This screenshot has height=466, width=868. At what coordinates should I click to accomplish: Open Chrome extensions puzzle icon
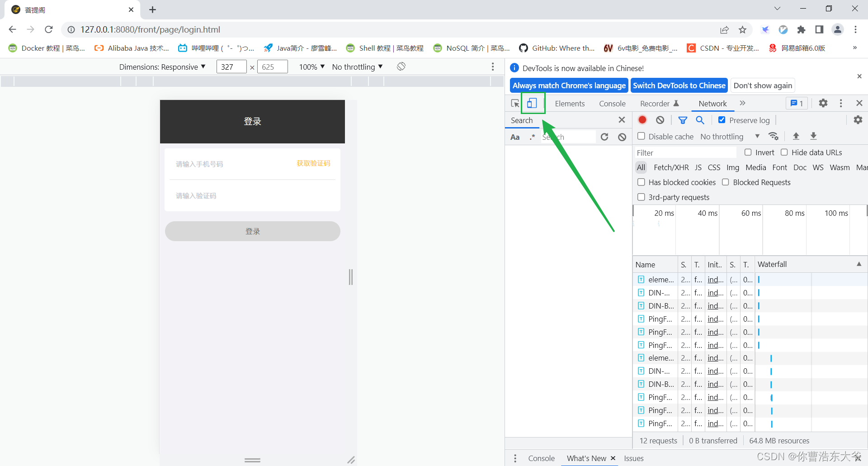click(x=801, y=30)
